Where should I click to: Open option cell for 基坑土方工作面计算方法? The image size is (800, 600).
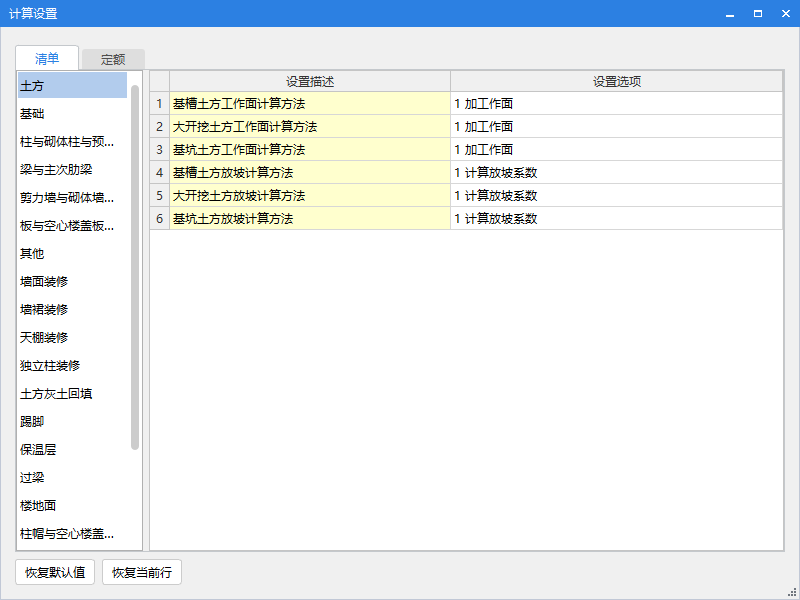click(x=616, y=149)
